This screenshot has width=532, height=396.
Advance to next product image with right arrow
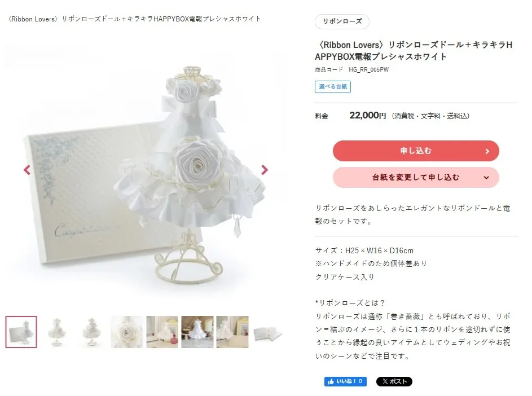pos(264,170)
